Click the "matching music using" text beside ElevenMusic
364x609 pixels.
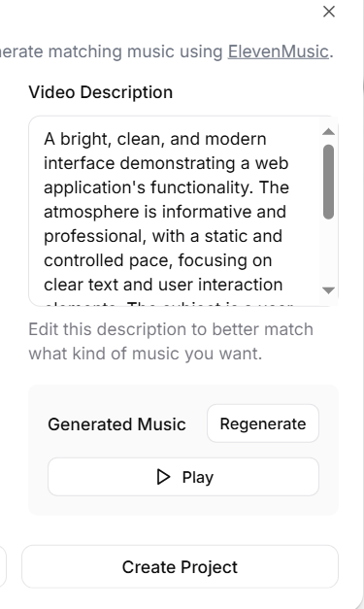(x=136, y=51)
